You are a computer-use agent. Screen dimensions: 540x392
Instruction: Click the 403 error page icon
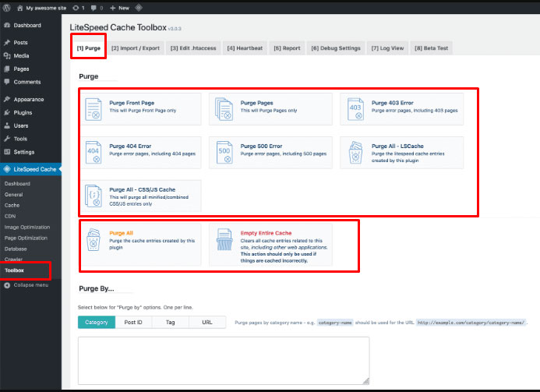click(x=355, y=109)
